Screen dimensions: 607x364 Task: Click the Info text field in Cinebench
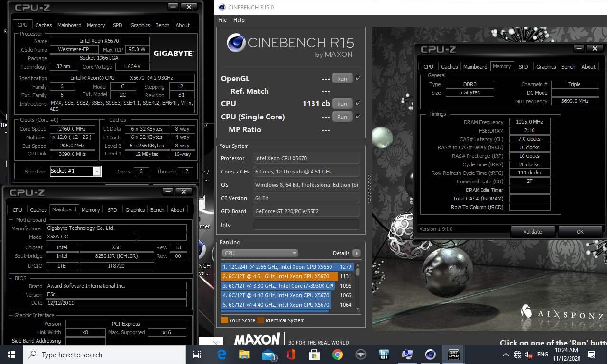306,225
